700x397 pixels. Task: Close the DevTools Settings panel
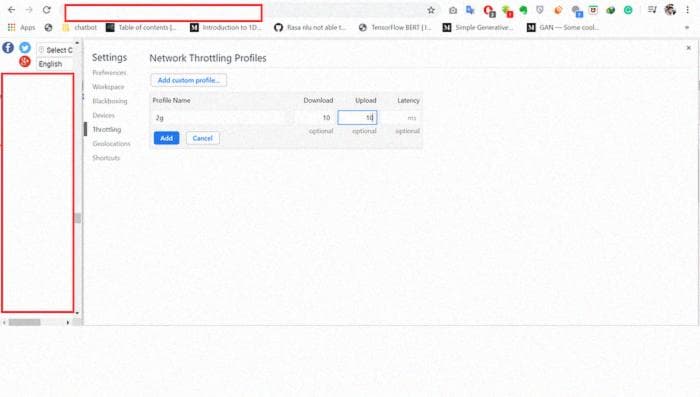pos(688,48)
